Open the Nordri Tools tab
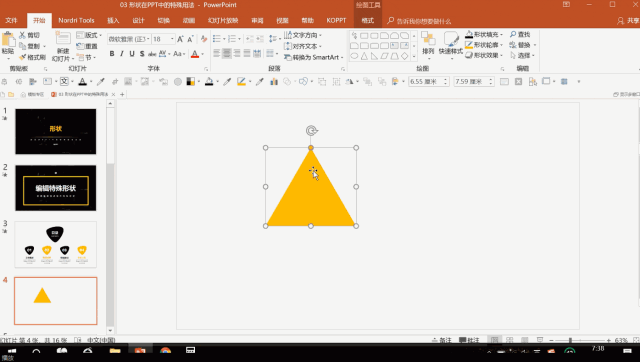 (x=76, y=20)
